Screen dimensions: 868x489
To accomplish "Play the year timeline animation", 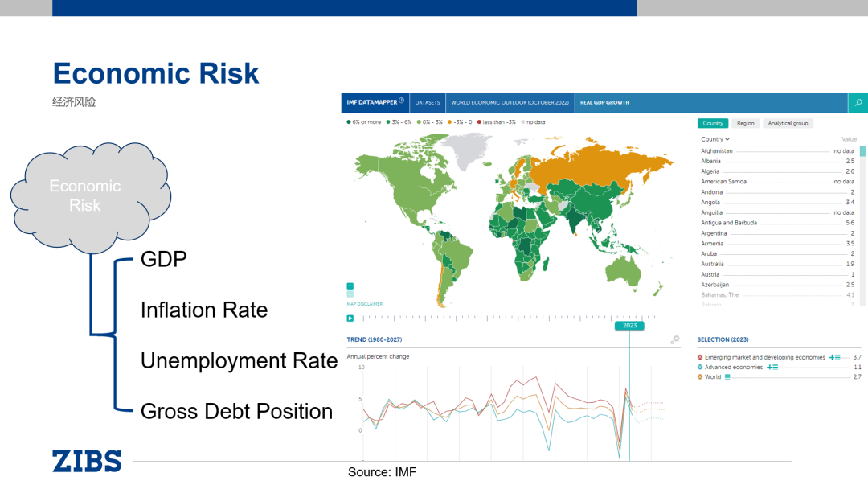I will point(350,318).
